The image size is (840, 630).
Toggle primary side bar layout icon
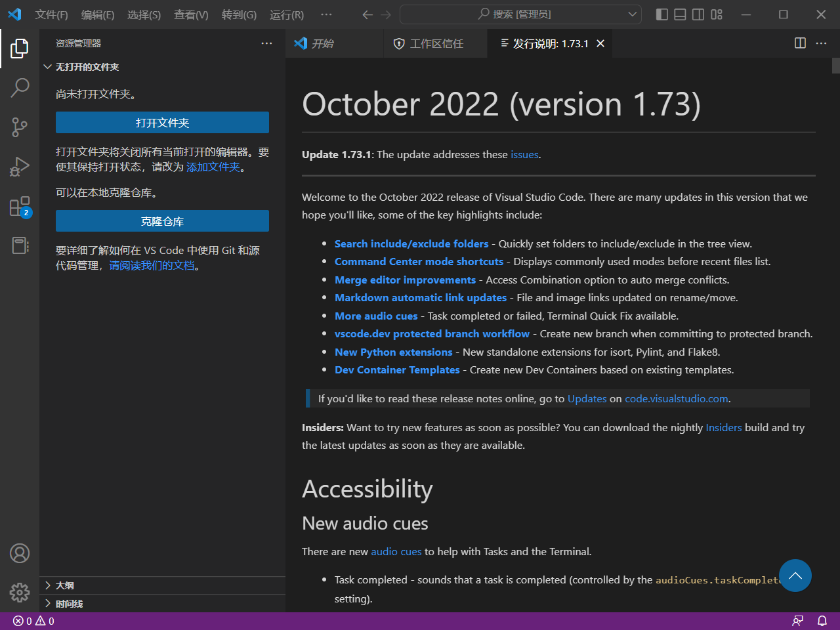tap(662, 14)
